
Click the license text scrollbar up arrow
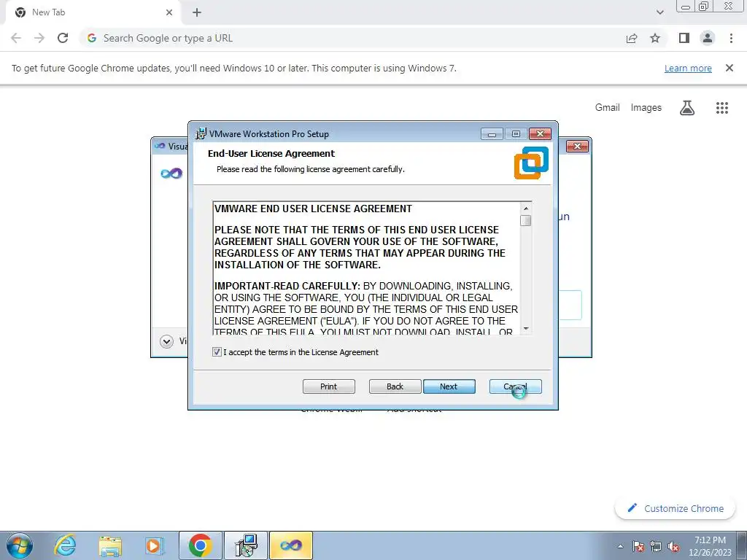526,208
